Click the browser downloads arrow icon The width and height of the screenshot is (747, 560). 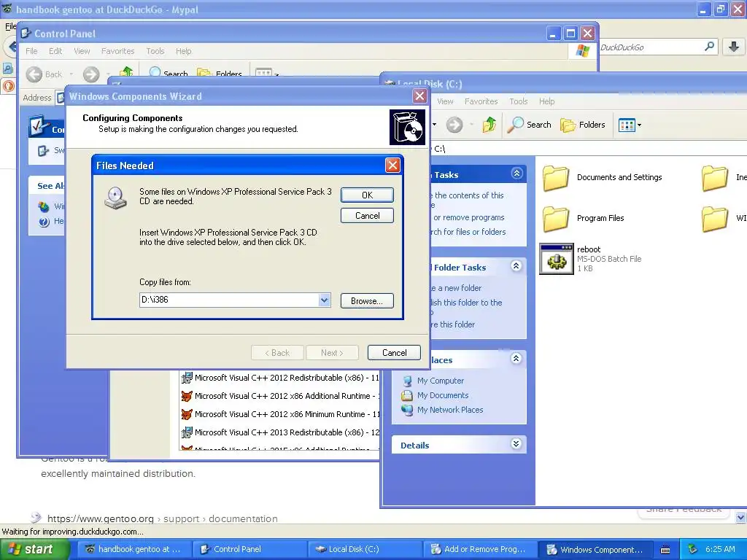click(x=734, y=47)
